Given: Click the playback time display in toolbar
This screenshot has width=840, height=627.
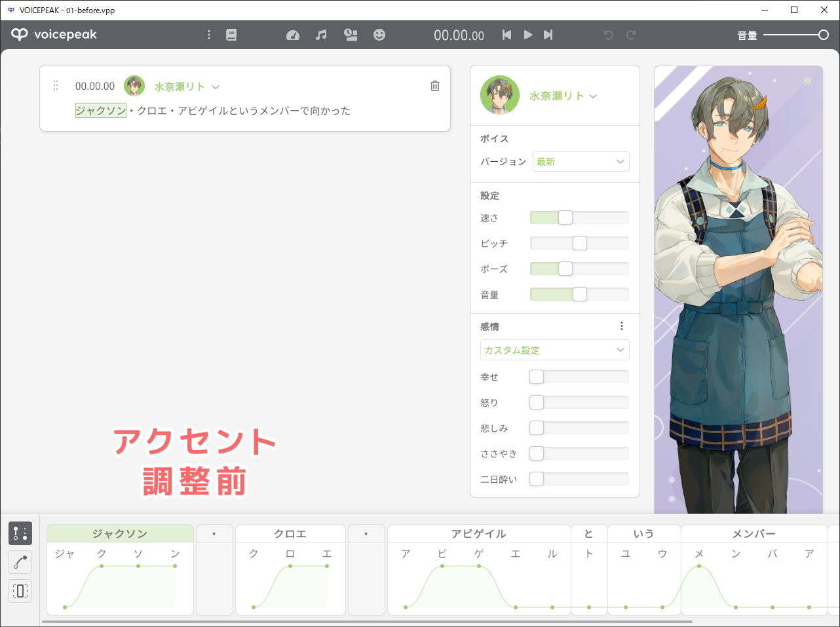Looking at the screenshot, I should pyautogui.click(x=459, y=35).
